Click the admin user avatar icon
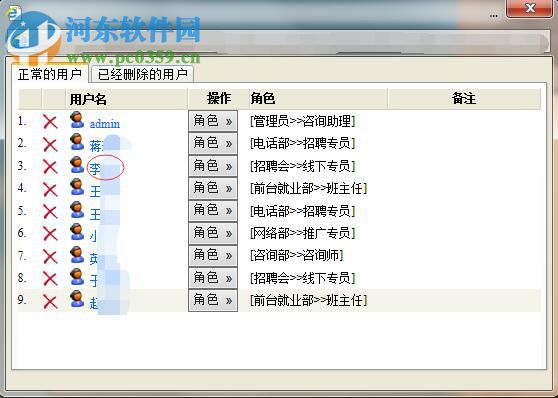Screen dimensions: 558x398 [x=77, y=120]
